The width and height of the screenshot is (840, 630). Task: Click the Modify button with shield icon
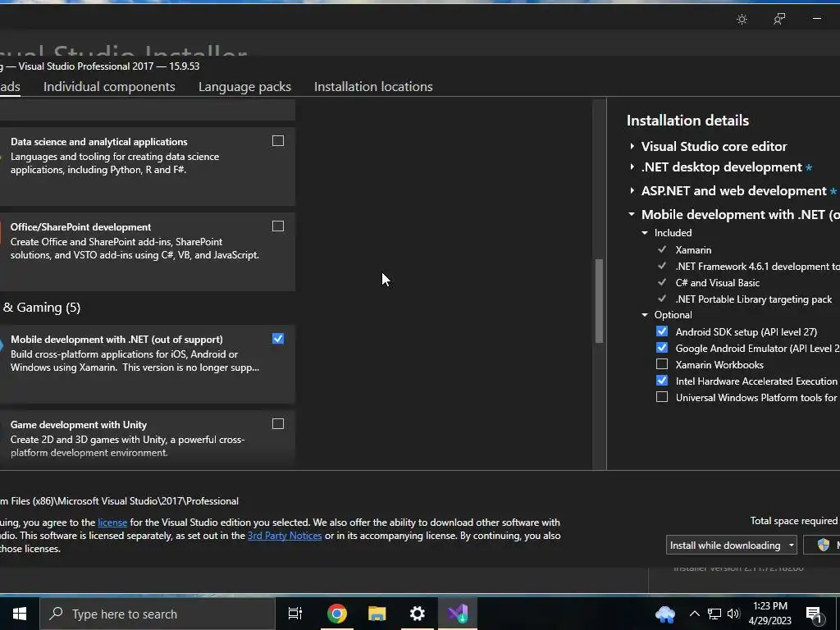point(824,546)
